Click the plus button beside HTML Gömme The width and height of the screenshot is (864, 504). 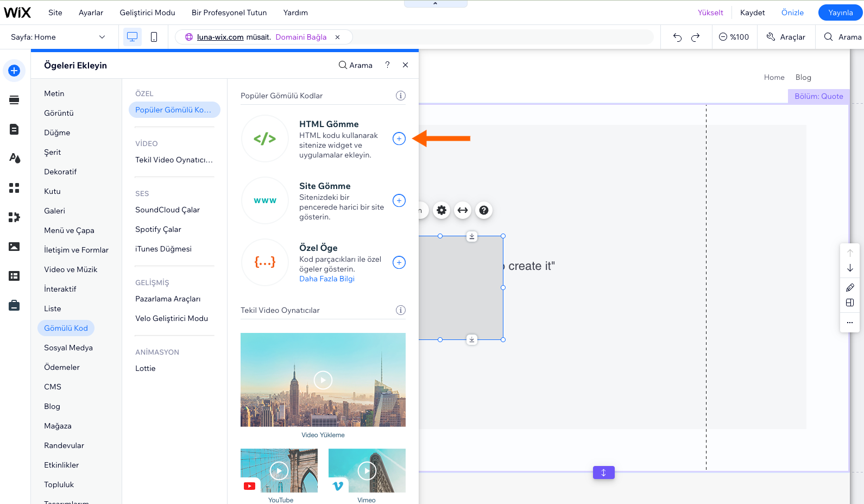pyautogui.click(x=399, y=138)
